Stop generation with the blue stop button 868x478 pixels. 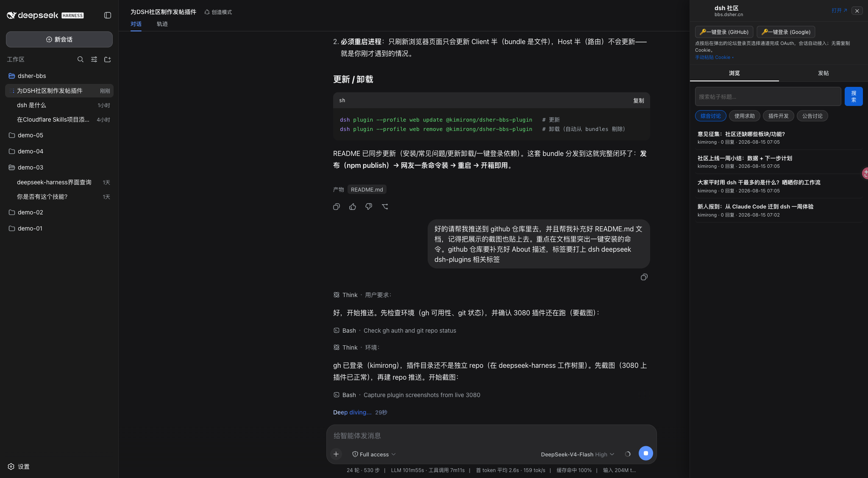tap(646, 453)
